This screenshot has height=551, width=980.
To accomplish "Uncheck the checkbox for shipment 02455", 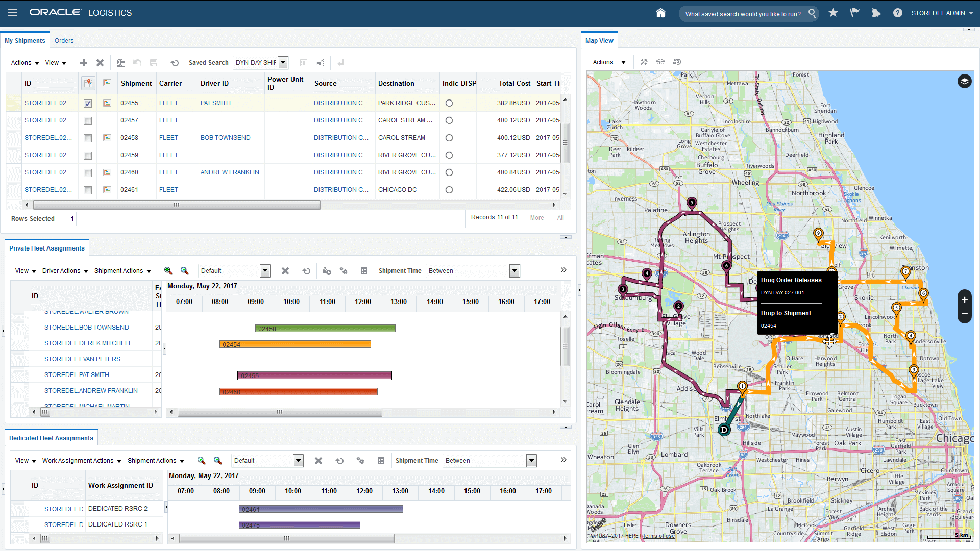I will 88,104.
